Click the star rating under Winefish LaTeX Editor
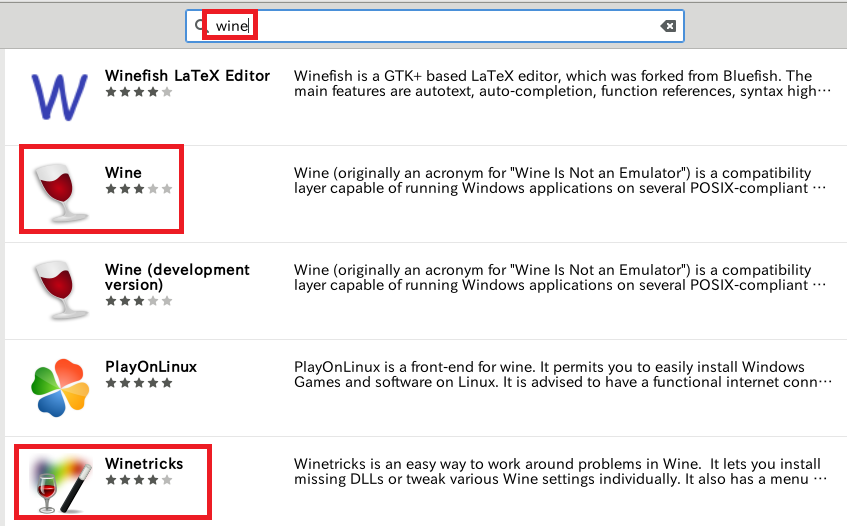Screen dimensions: 847x526 click(x=139, y=92)
